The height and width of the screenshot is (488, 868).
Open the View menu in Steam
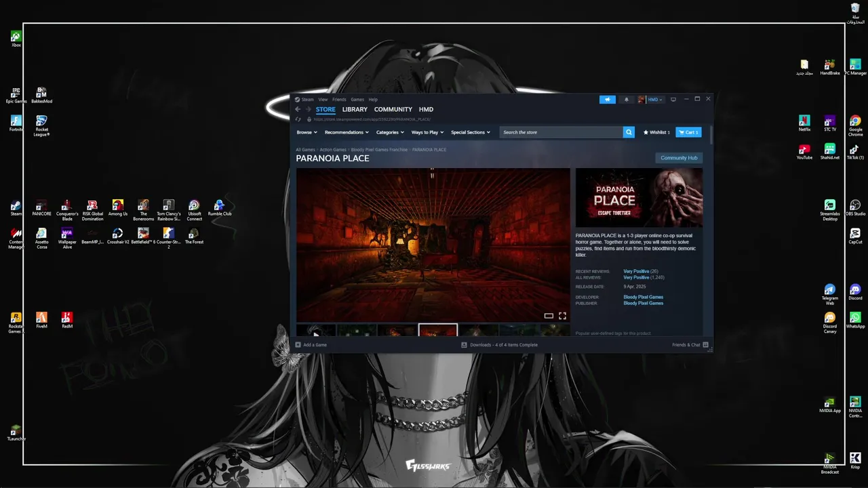323,100
